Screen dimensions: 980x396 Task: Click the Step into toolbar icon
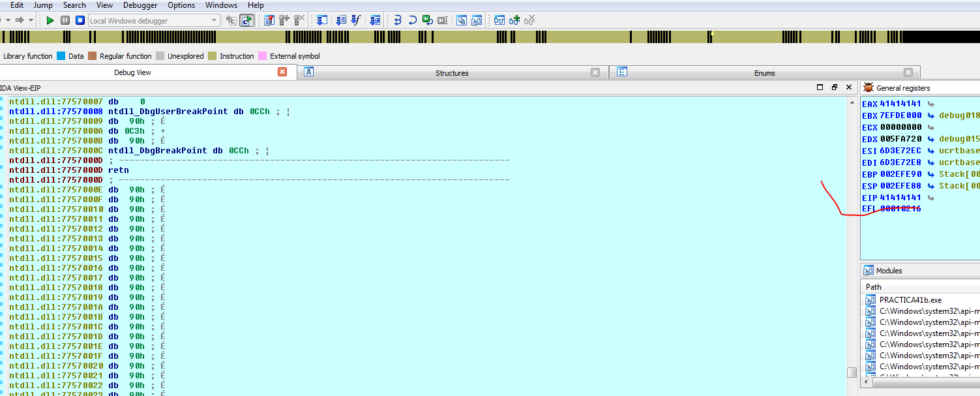coord(396,20)
